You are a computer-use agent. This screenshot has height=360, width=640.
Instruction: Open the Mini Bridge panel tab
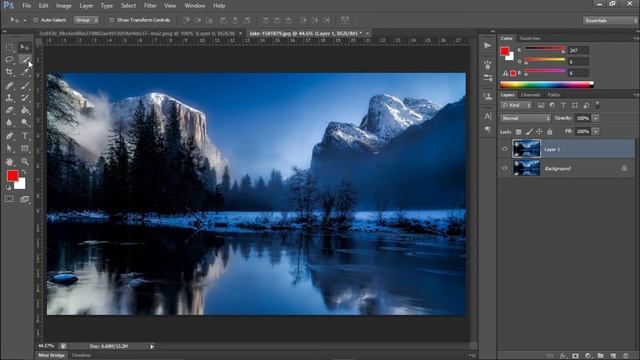coord(51,356)
